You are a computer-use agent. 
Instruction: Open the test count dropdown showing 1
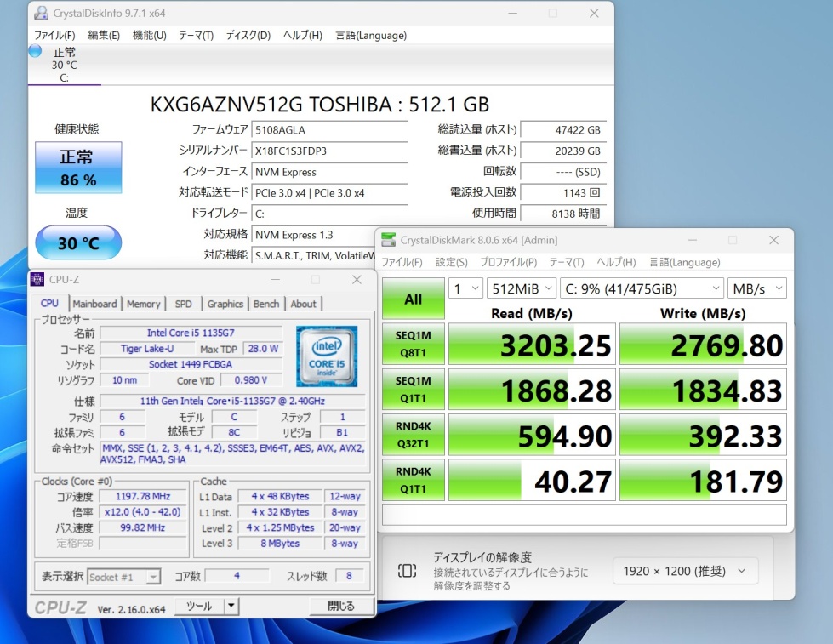466,288
